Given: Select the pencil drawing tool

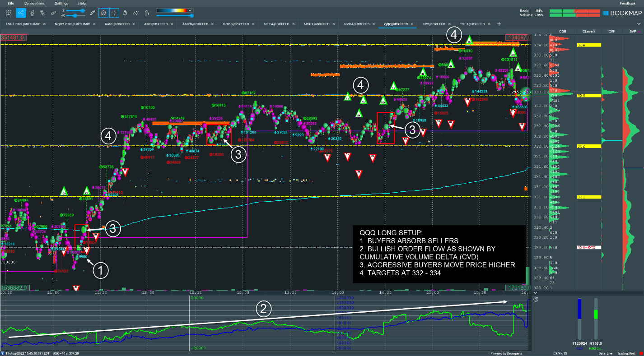Looking at the screenshot, I should coord(93,13).
